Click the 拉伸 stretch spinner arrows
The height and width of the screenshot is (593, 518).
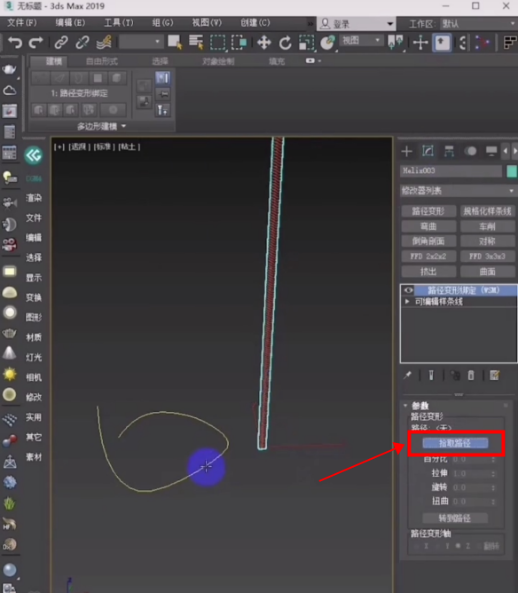[493, 473]
